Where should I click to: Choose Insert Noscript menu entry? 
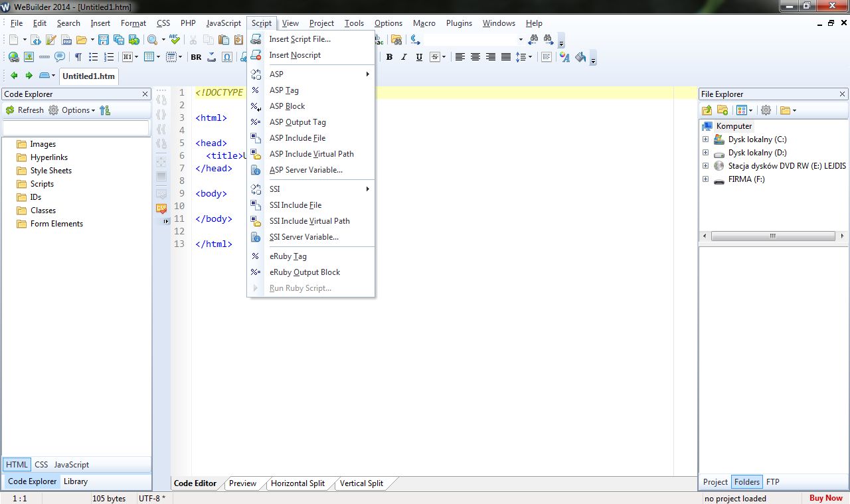(311, 55)
